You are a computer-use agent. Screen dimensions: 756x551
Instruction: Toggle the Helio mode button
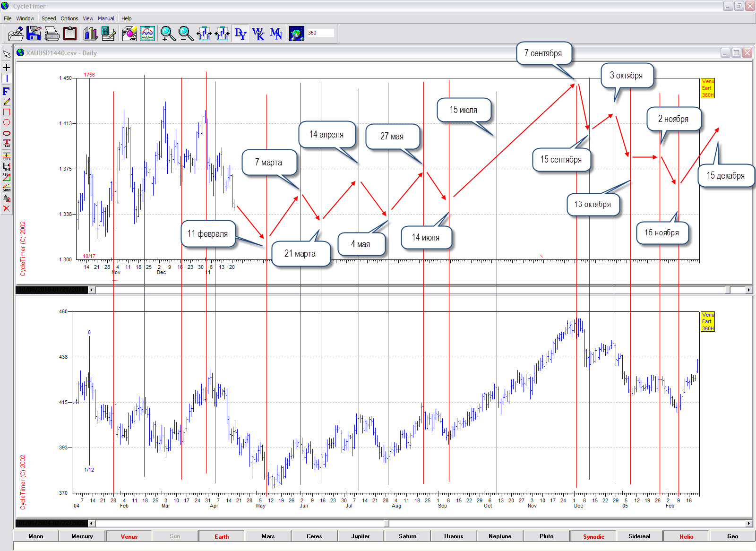click(x=686, y=536)
